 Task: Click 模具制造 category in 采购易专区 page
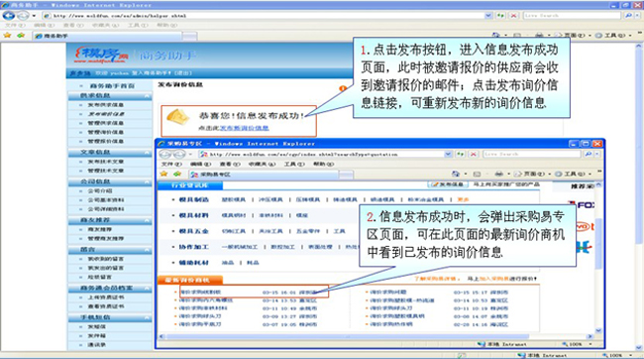click(x=194, y=199)
